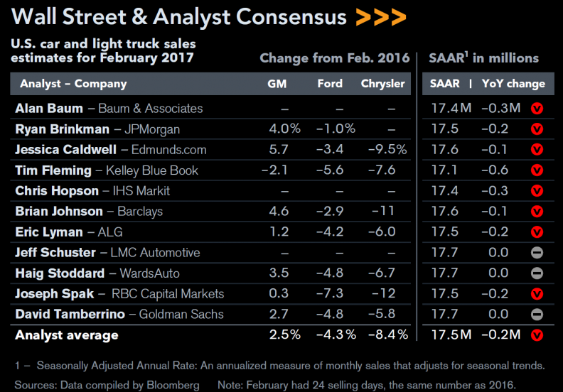Viewport: 563px width, 392px height.
Task: Click the gray flat icon in David Tamberrino row
Action: tap(537, 315)
